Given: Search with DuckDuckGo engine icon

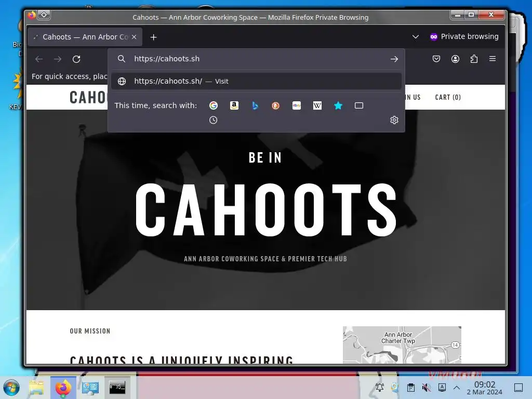Looking at the screenshot, I should [x=275, y=105].
